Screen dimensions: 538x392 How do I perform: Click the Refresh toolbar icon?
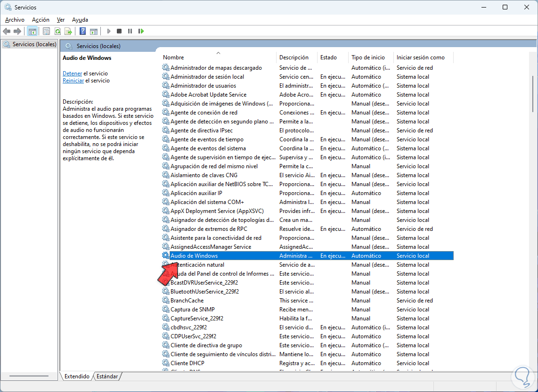(x=57, y=31)
